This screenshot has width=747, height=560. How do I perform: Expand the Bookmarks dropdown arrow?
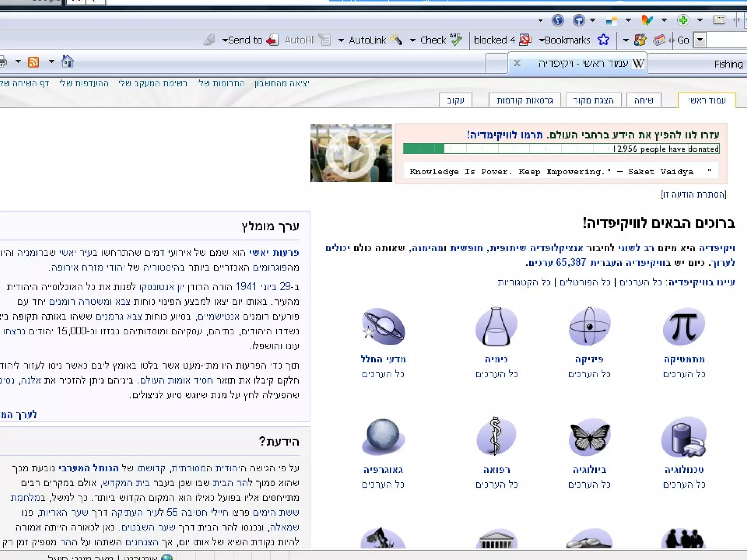tap(542, 40)
